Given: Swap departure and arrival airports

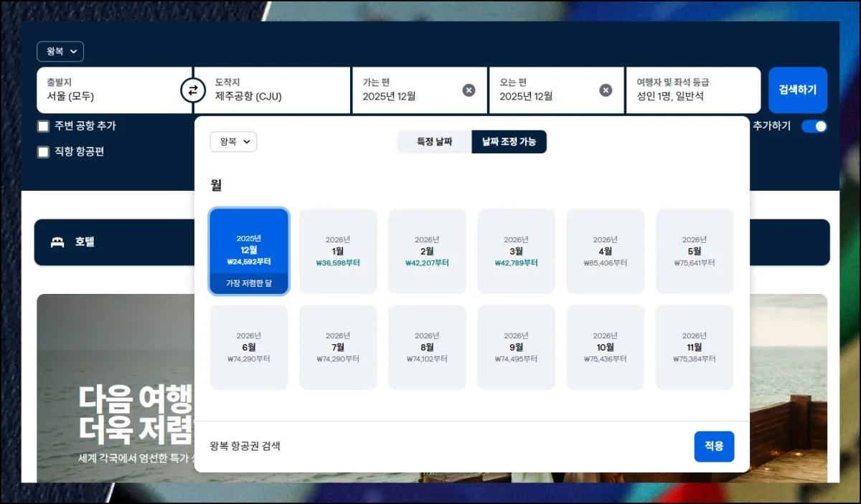Looking at the screenshot, I should click(192, 90).
